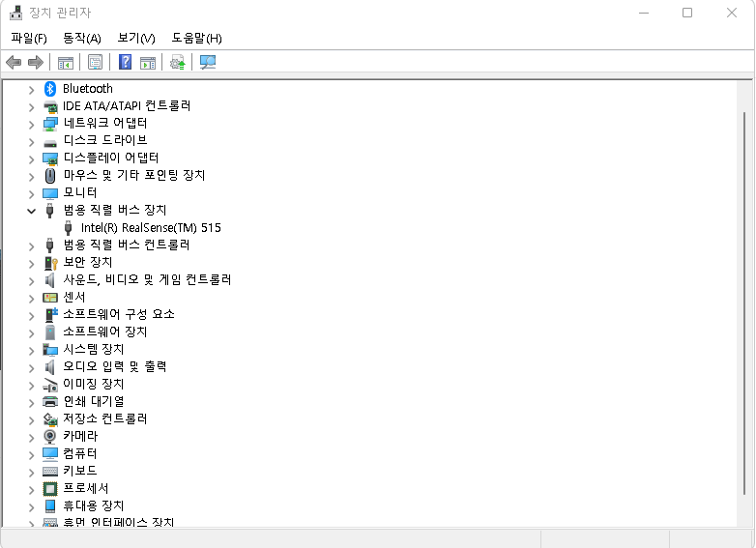The width and height of the screenshot is (756, 548).
Task: Click the 키보드 keyboard icon
Action: 50,472
